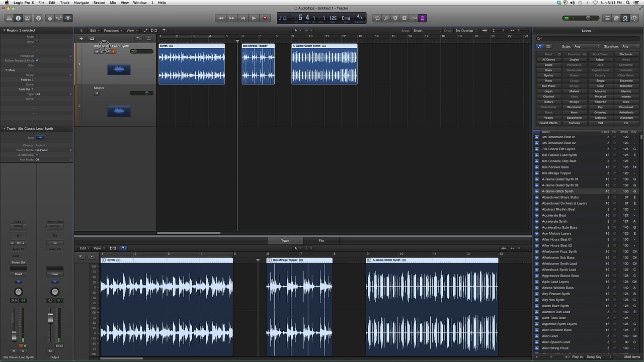
Task: Collapse the Track: 80s Classic Lead Synth inspector
Action: pyautogui.click(x=4, y=129)
